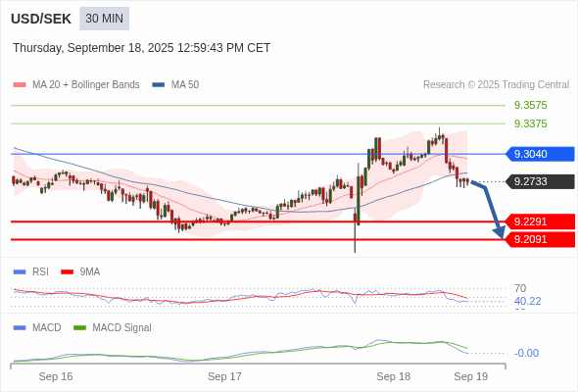
Task: Click the 9.3375 resistance level label
Action: pos(530,123)
